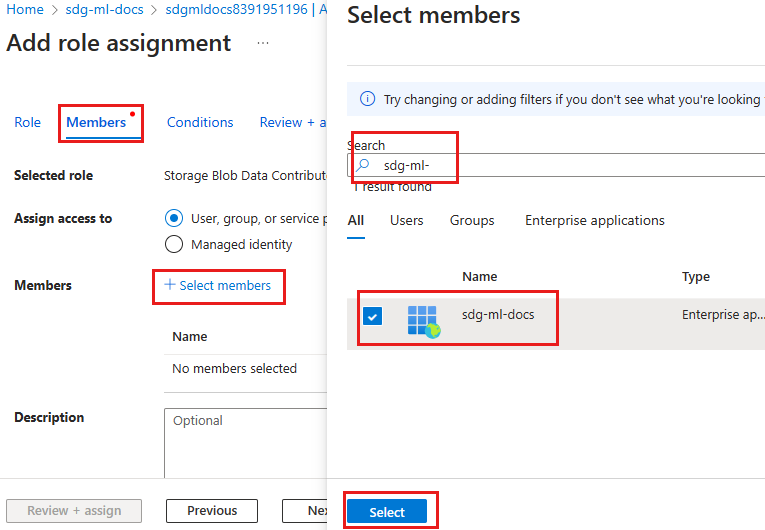
Task: Show the Enterprise applications filter tab
Action: [594, 220]
